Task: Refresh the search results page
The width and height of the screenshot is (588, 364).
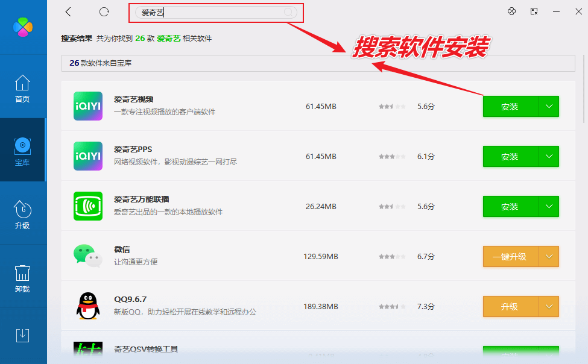Action: (103, 11)
